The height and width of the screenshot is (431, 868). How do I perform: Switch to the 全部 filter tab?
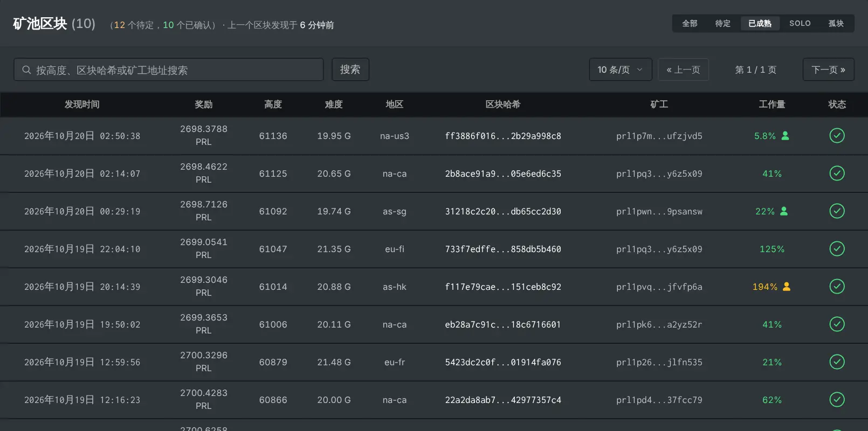point(690,24)
